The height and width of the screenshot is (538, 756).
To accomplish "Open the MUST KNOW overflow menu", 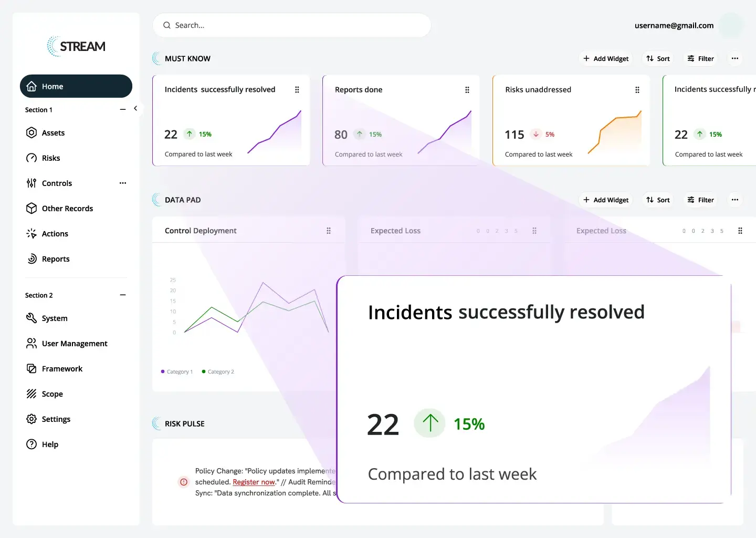I will [x=734, y=58].
